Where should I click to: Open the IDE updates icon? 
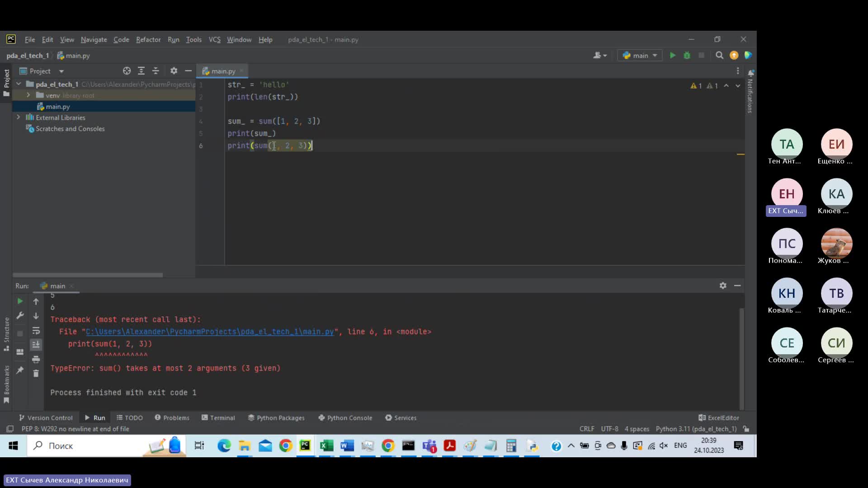click(734, 55)
